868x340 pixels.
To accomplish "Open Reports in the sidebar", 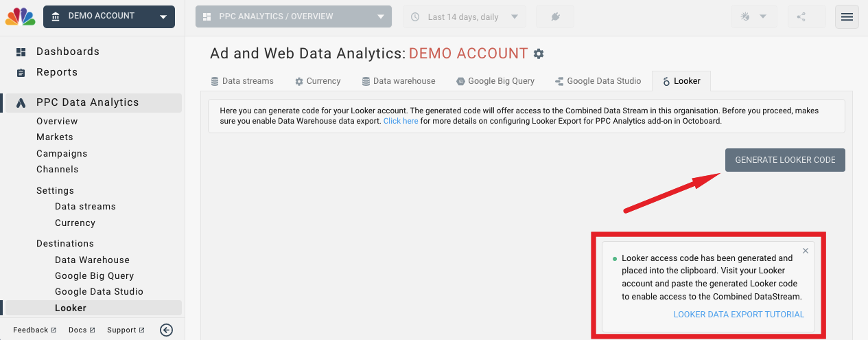I will 57,72.
